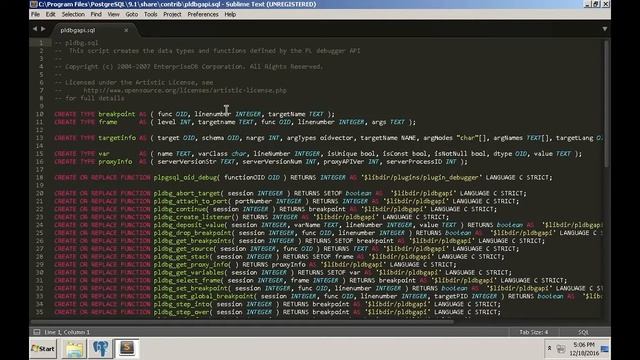
Task: Click the Copyright EnterpriseDB comment line
Action: click(x=189, y=67)
